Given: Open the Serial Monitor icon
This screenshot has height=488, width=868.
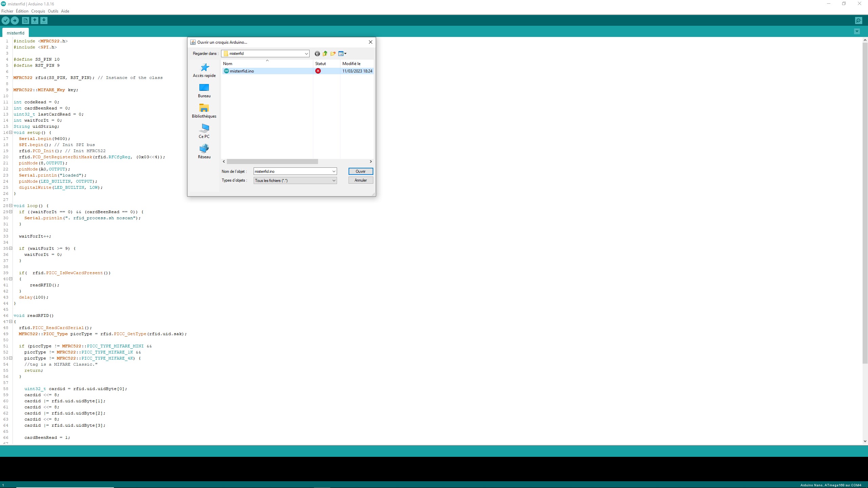Looking at the screenshot, I should [x=858, y=21].
